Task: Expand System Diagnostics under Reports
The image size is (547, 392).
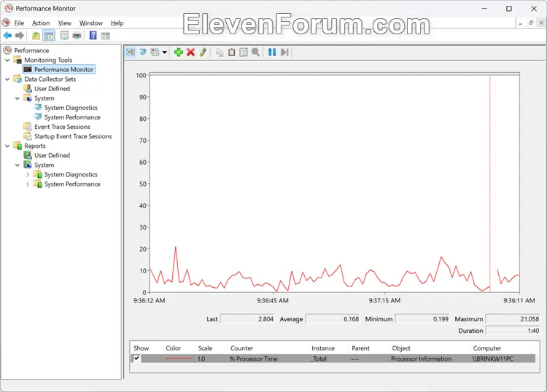Action: [x=28, y=175]
